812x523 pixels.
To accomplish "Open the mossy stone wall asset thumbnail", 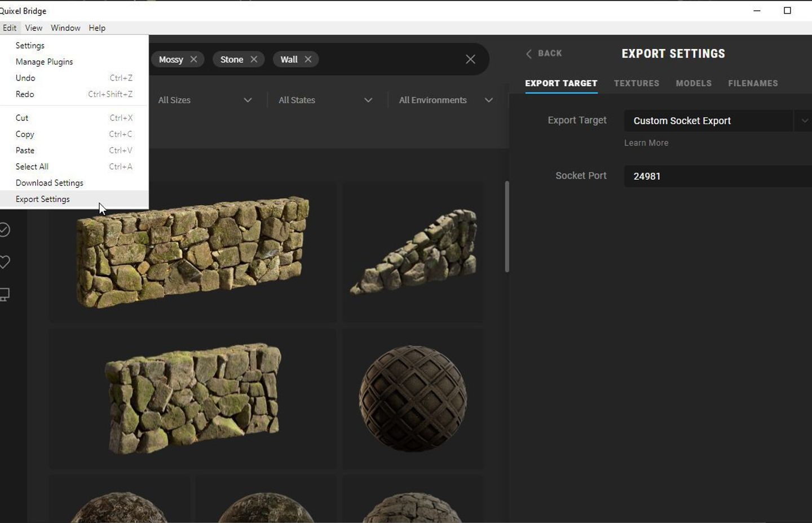I will [192, 252].
